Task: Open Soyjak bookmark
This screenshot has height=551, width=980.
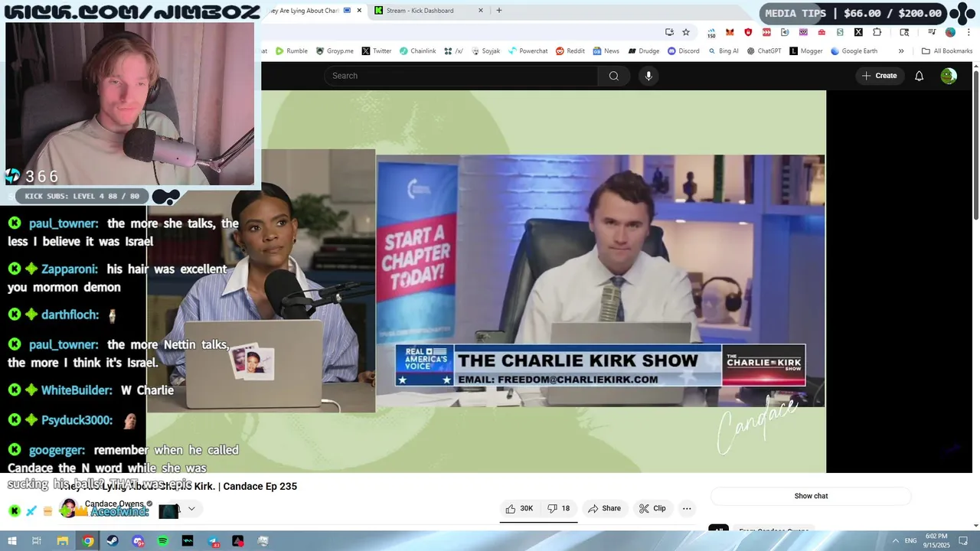Action: 485,51
